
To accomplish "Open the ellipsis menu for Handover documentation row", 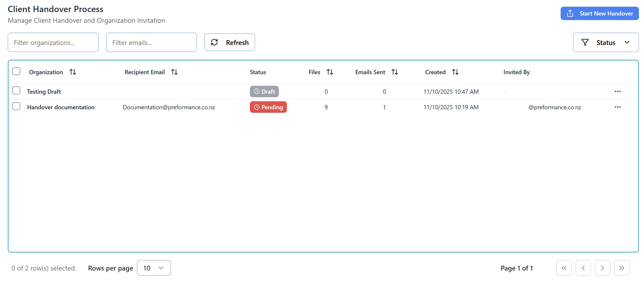I will click(618, 107).
